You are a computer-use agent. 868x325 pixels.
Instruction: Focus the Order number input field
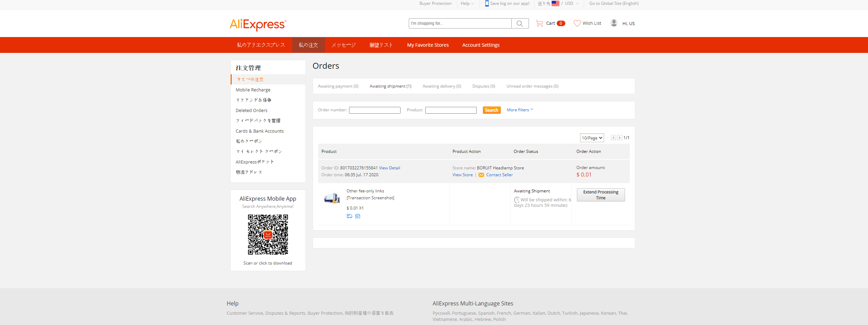(375, 110)
